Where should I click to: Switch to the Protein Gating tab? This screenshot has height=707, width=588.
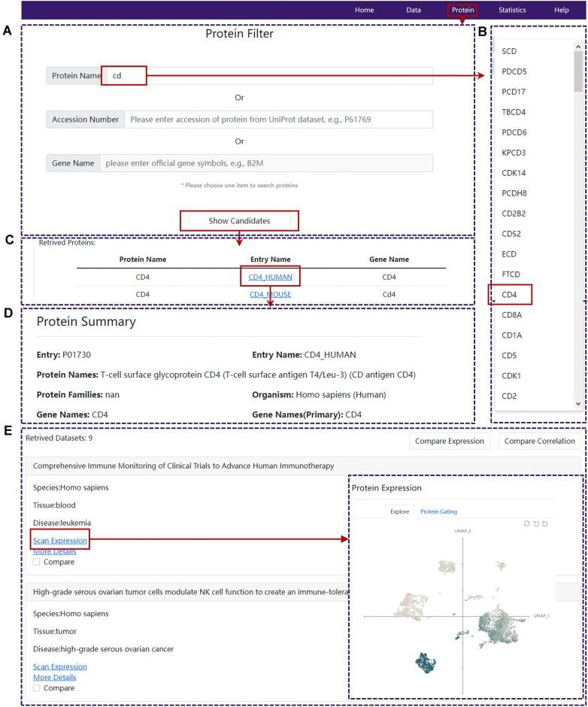439,511
